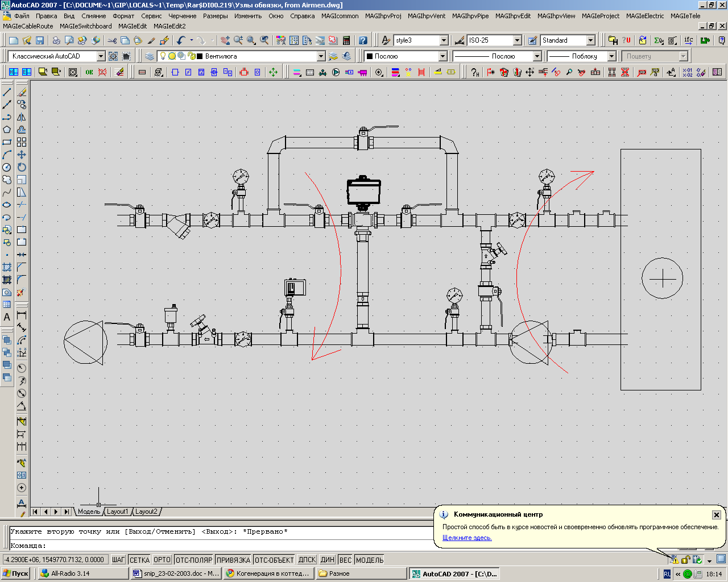The height and width of the screenshot is (582, 728).
Task: Activate the Pan realtime hand tool
Action: click(x=225, y=40)
